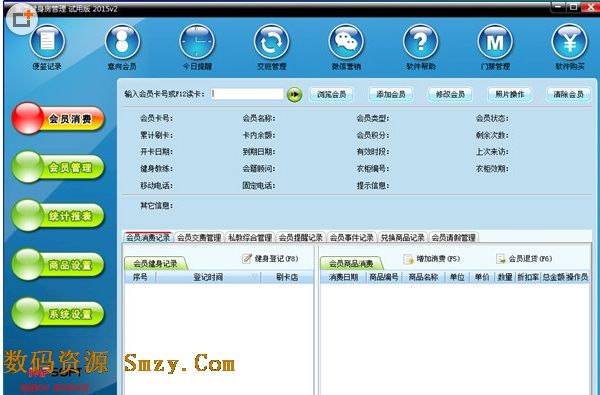Screen dimensions: 600x395
Task: Sort by the 登记时间 column header
Action: pyautogui.click(x=208, y=277)
